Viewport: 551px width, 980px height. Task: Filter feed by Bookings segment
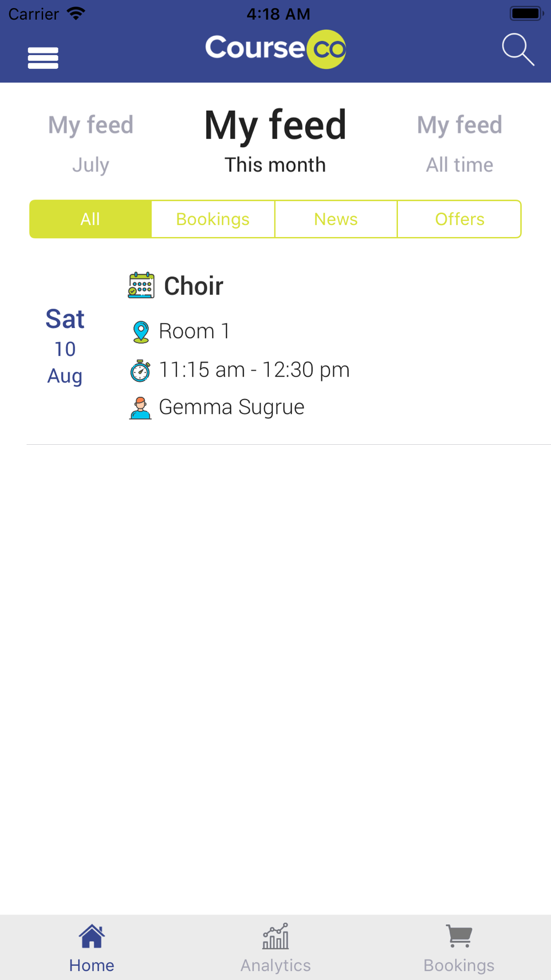[x=213, y=219]
